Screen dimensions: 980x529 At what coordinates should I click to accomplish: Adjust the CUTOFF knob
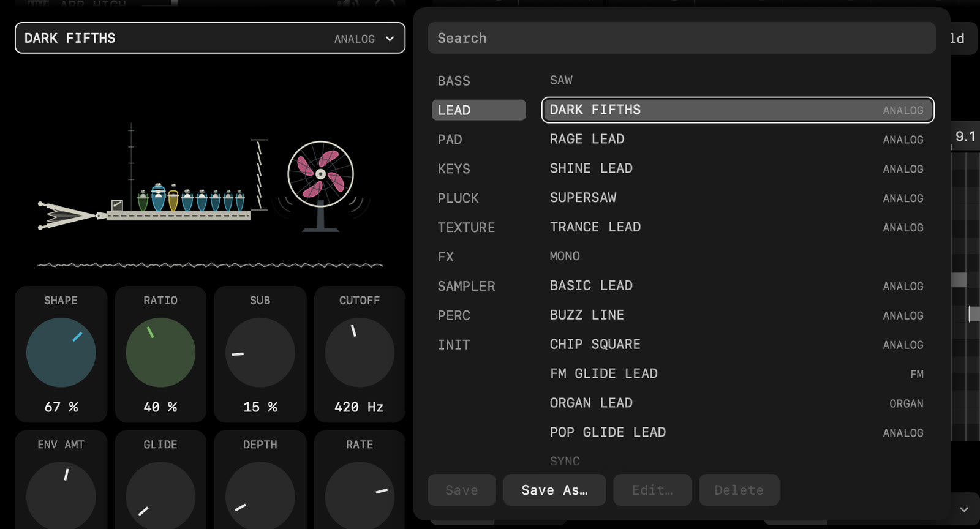point(360,352)
